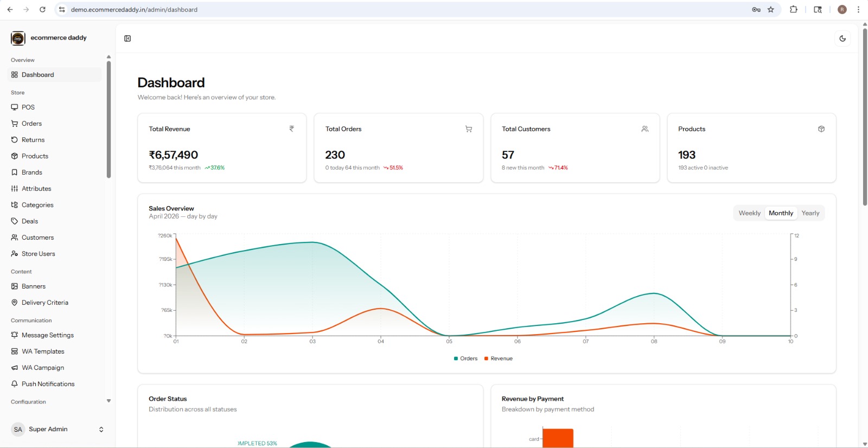Bookmark this page with the star icon
The height and width of the screenshot is (448, 868).
[x=771, y=10]
